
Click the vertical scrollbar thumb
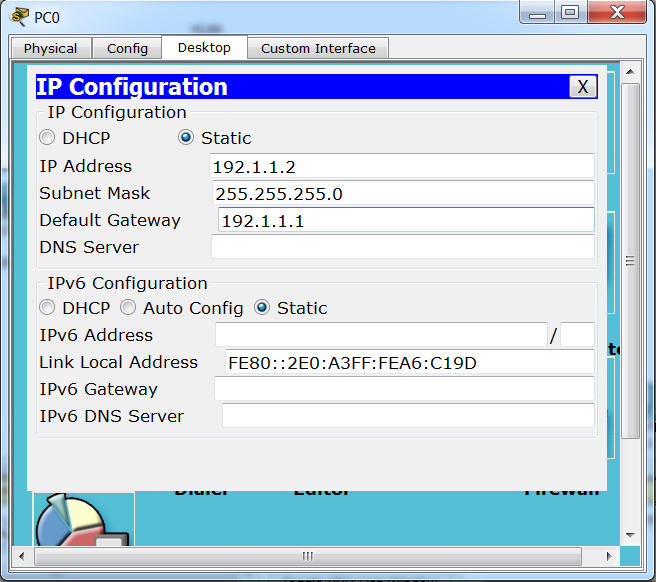[630, 261]
